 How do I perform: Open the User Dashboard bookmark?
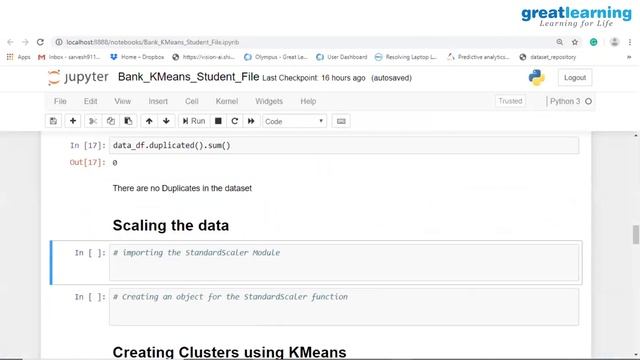coord(342,57)
